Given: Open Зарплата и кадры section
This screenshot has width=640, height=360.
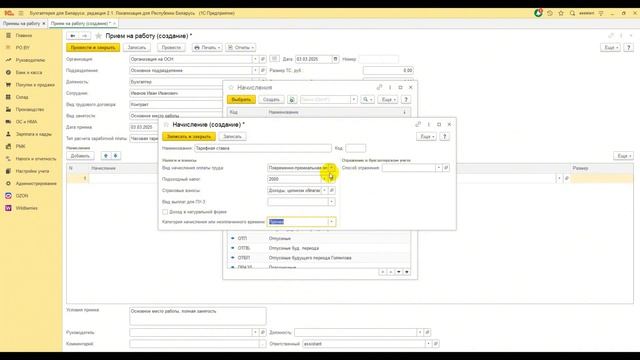Looking at the screenshot, I should [33, 134].
